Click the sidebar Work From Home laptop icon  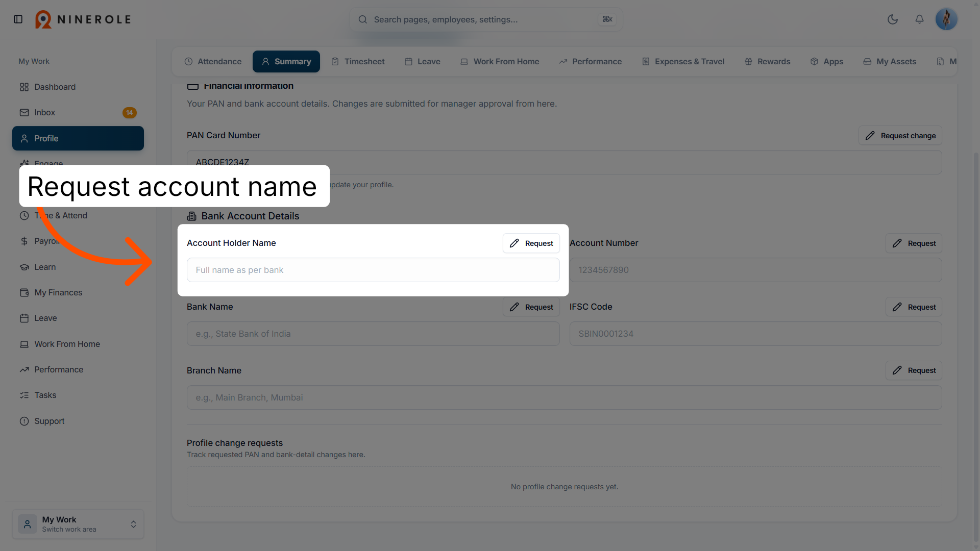pyautogui.click(x=24, y=344)
